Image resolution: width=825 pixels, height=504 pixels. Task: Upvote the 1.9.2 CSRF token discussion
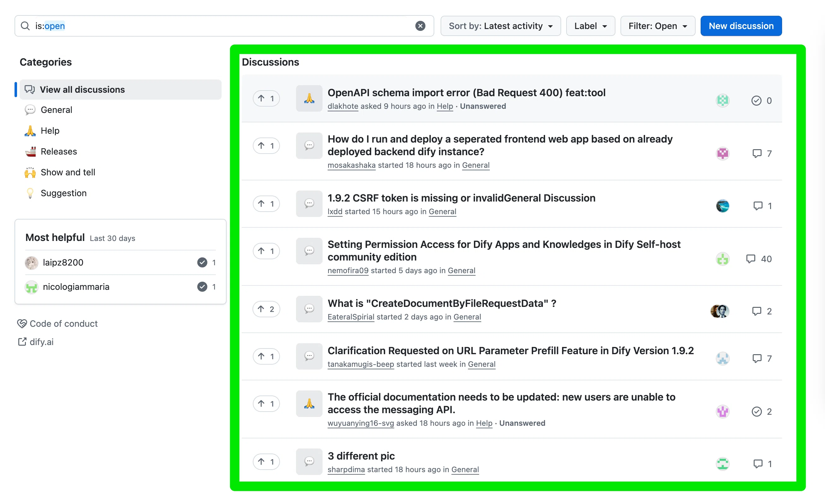pos(266,203)
